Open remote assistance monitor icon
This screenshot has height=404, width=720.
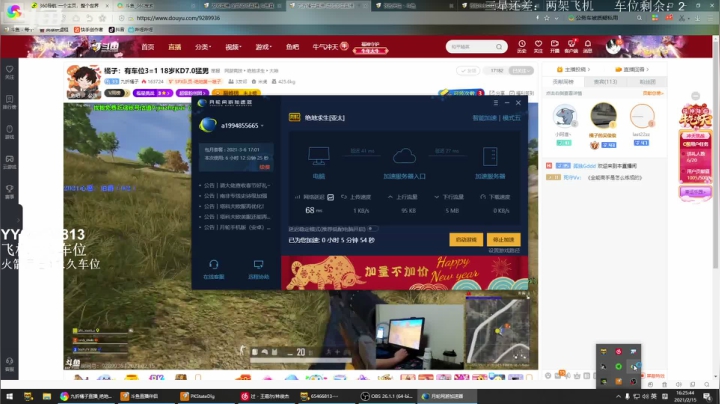(259, 265)
